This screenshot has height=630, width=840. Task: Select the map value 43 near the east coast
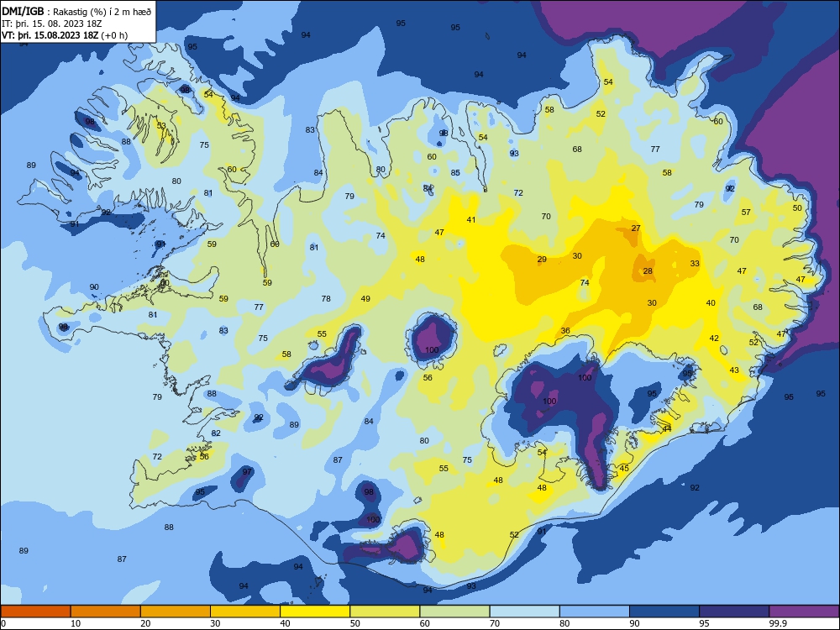734,370
